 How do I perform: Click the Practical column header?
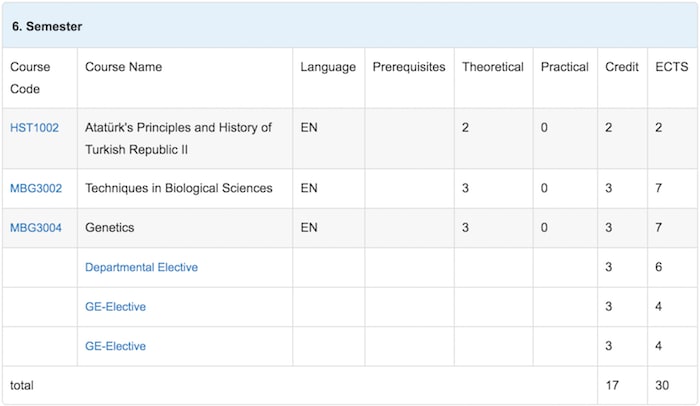point(564,67)
